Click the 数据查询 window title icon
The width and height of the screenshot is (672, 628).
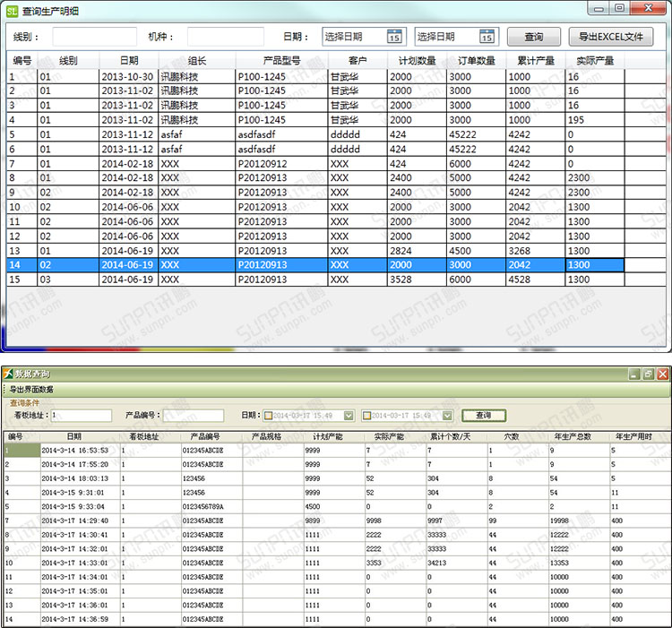pyautogui.click(x=8, y=373)
